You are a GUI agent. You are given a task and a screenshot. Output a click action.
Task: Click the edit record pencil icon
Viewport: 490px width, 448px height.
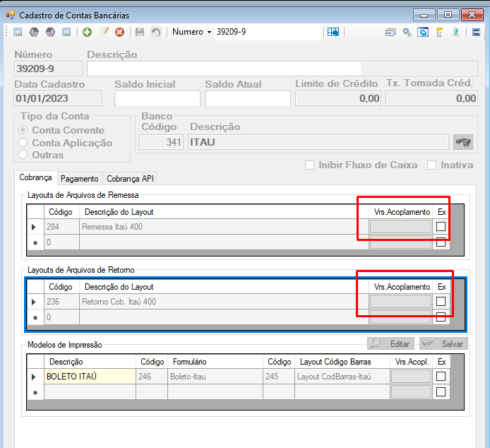pos(104,32)
